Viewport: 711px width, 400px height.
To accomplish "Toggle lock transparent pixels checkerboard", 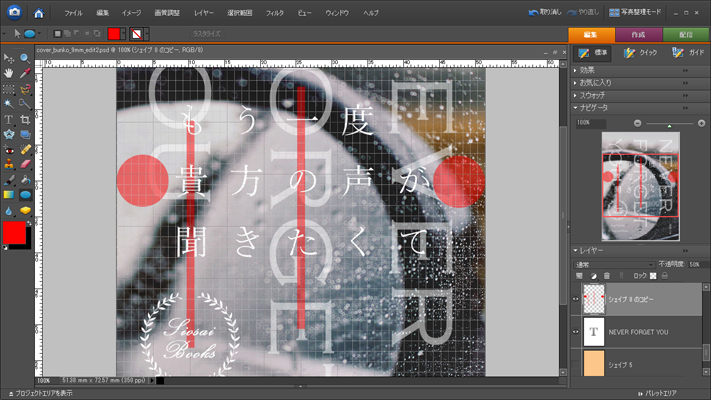I will point(653,276).
